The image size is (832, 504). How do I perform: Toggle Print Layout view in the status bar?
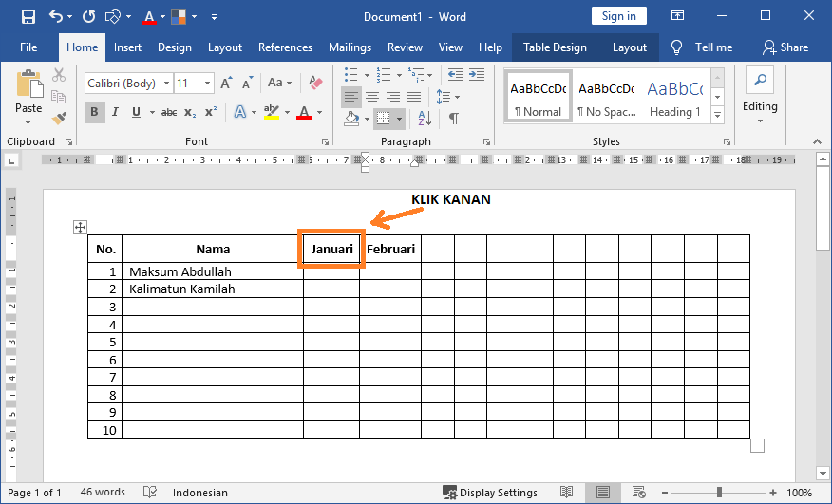[x=603, y=493]
